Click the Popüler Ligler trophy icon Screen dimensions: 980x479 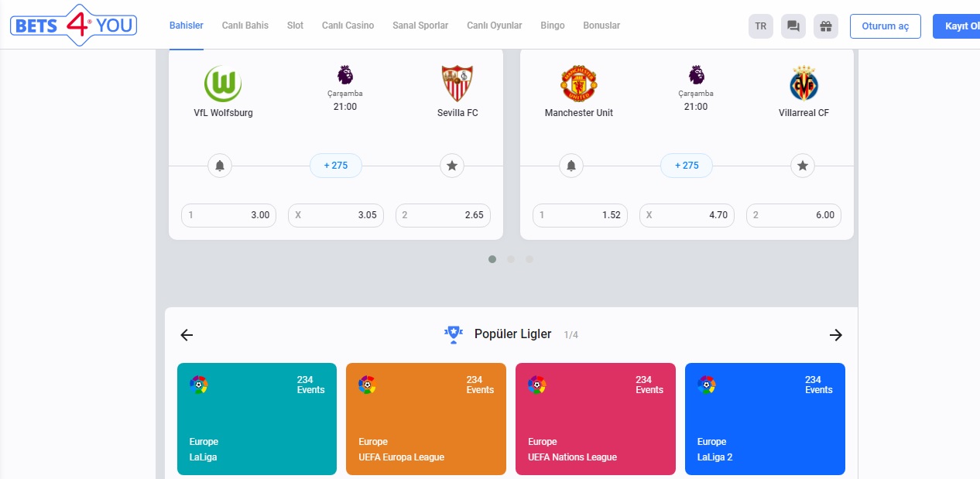tap(453, 334)
